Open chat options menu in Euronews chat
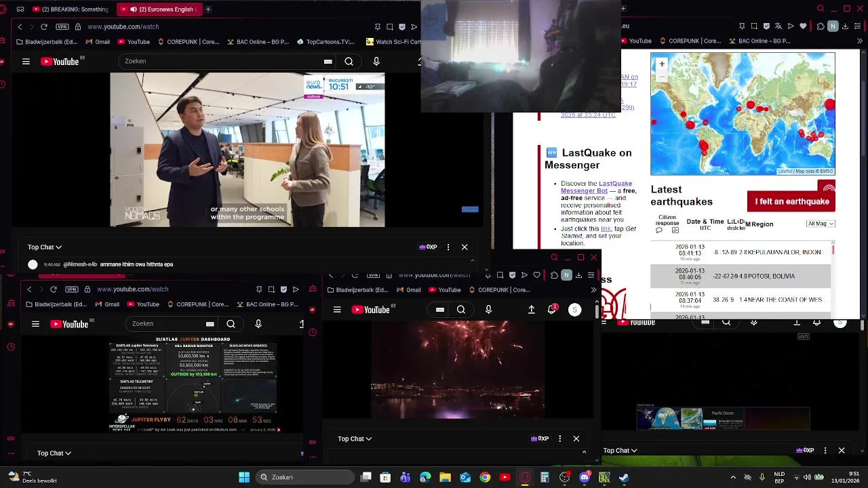This screenshot has height=488, width=868. pyautogui.click(x=448, y=247)
